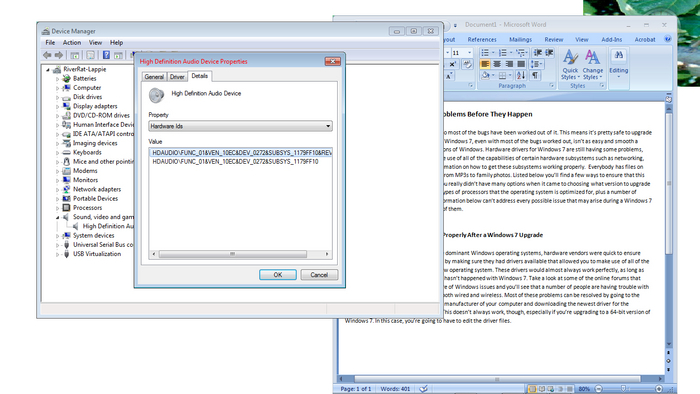This screenshot has width=700, height=394.
Task: Click Word document horizontal scrollbar thumb
Action: pos(497,379)
